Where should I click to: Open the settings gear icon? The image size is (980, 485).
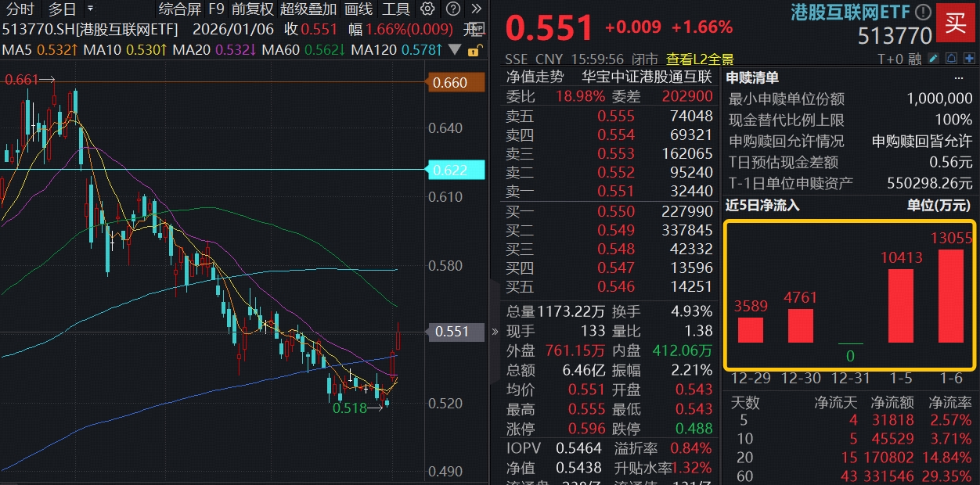tap(427, 9)
